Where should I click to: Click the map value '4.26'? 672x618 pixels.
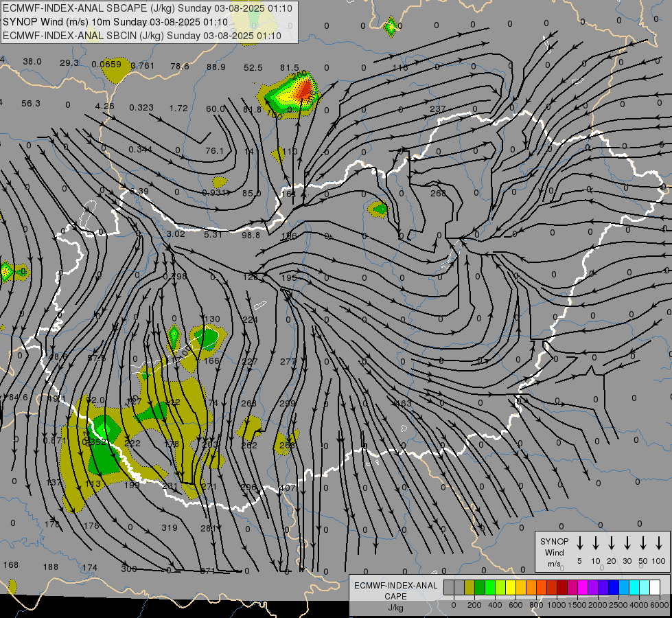pos(104,106)
